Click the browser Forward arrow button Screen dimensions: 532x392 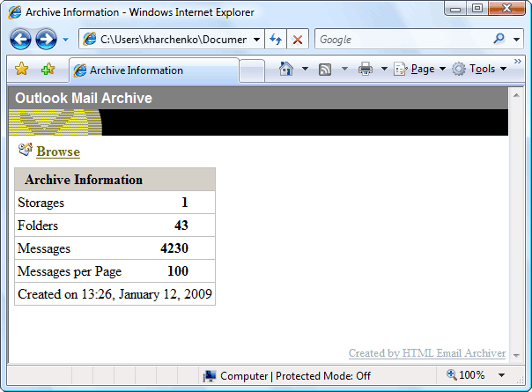point(46,39)
